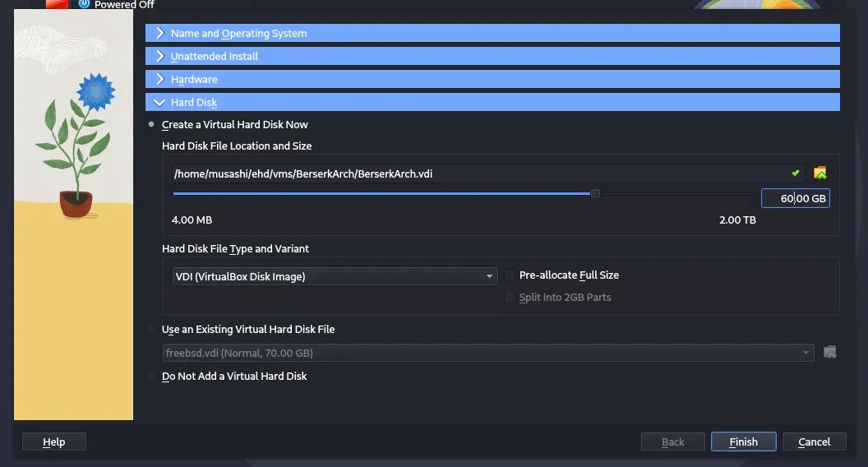The height and width of the screenshot is (467, 868).
Task: Browse for hard disk file location folder icon
Action: [x=820, y=173]
